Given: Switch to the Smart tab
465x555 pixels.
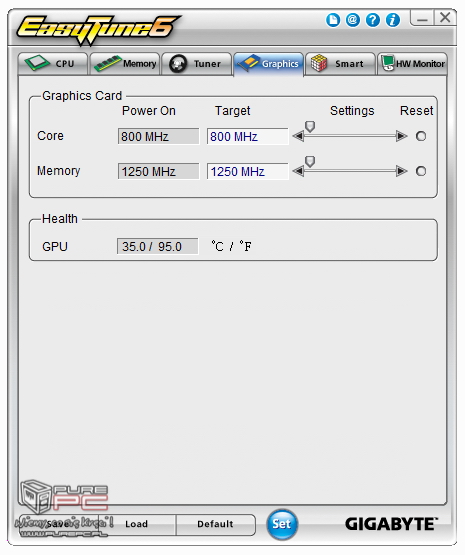Looking at the screenshot, I should 340,64.
